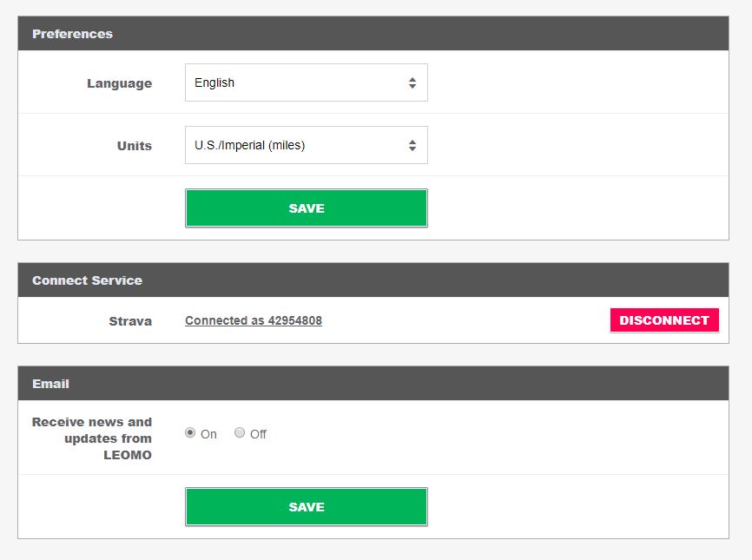Viewport: 752px width, 560px height.
Task: Expand the Units combo box
Action: click(x=306, y=146)
